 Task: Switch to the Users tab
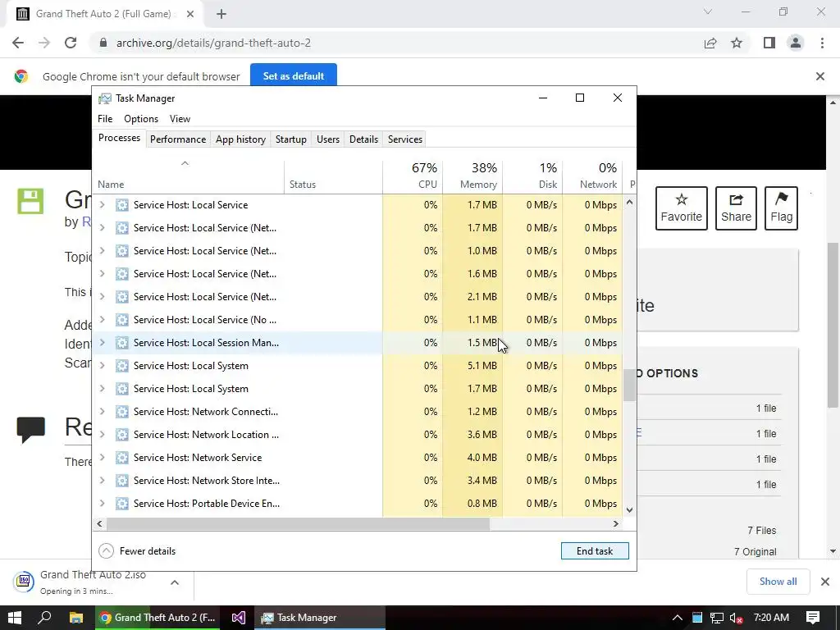328,139
